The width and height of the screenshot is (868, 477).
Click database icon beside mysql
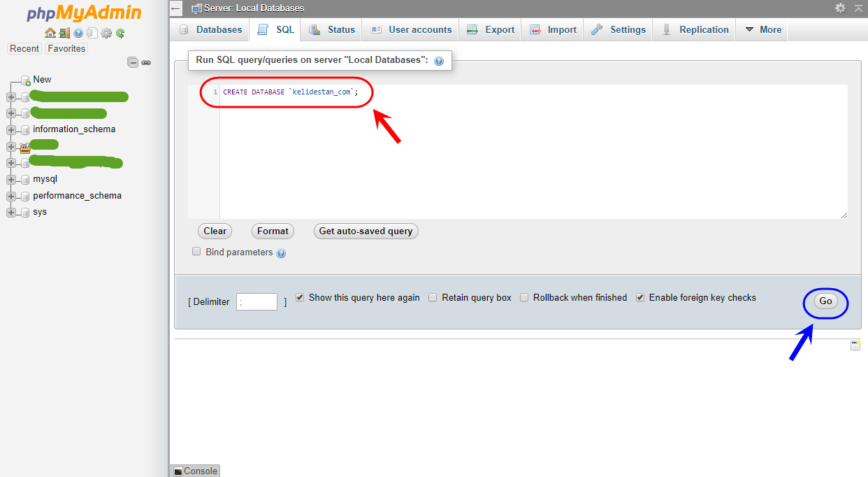(x=25, y=180)
